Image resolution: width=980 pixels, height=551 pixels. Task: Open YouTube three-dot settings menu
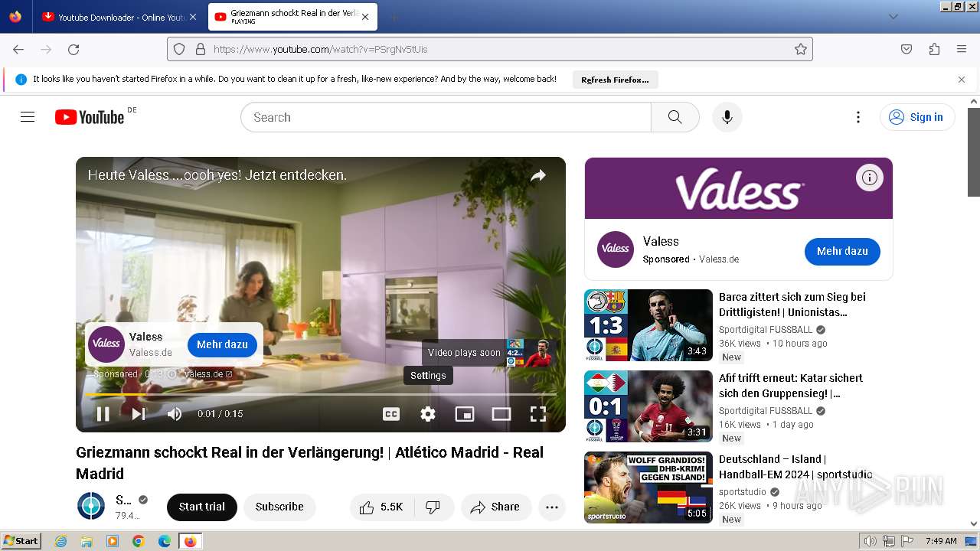click(858, 117)
